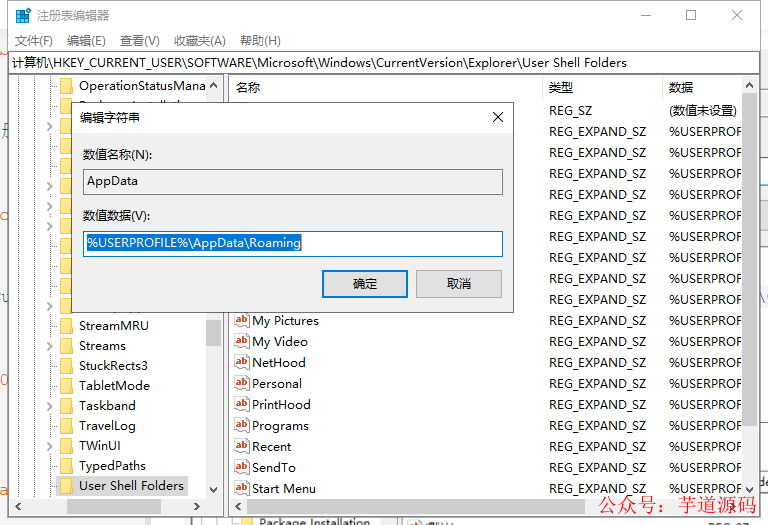The height and width of the screenshot is (525, 768).
Task: Click the (数值未设置) data cell
Action: tap(702, 111)
